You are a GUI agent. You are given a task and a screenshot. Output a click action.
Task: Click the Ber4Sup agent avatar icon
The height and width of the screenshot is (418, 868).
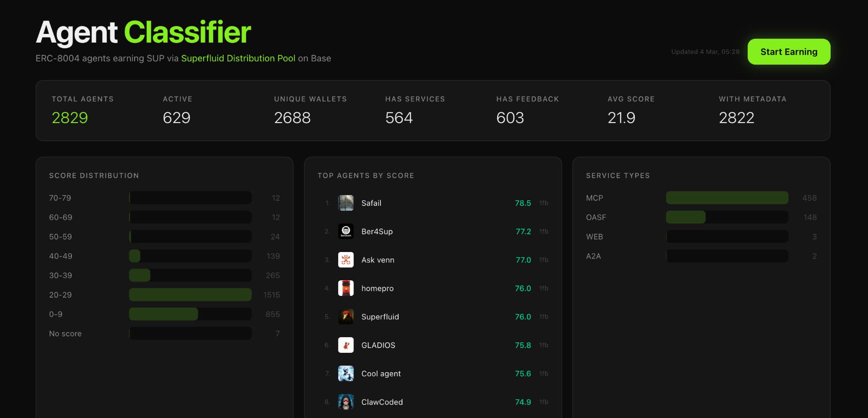346,231
